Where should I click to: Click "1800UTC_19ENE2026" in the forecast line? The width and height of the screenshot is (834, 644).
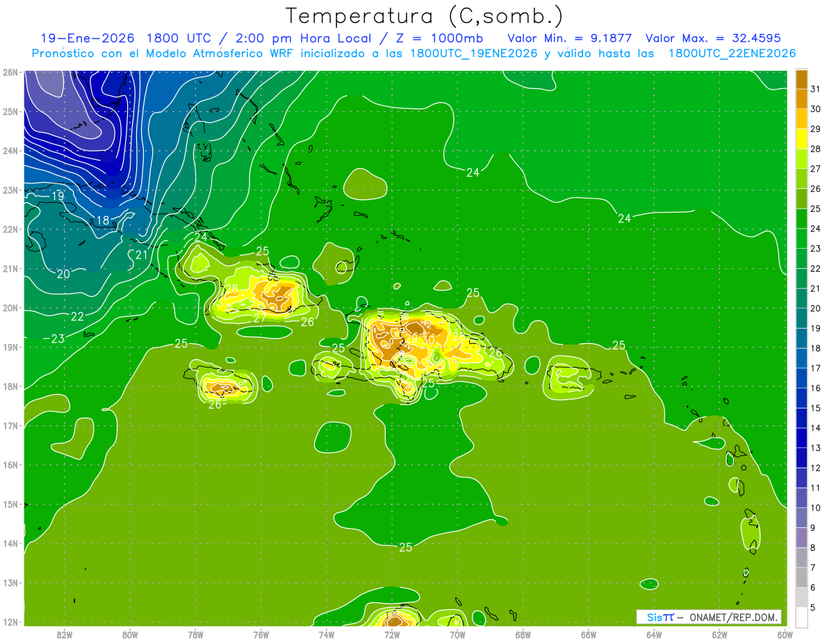click(x=474, y=53)
